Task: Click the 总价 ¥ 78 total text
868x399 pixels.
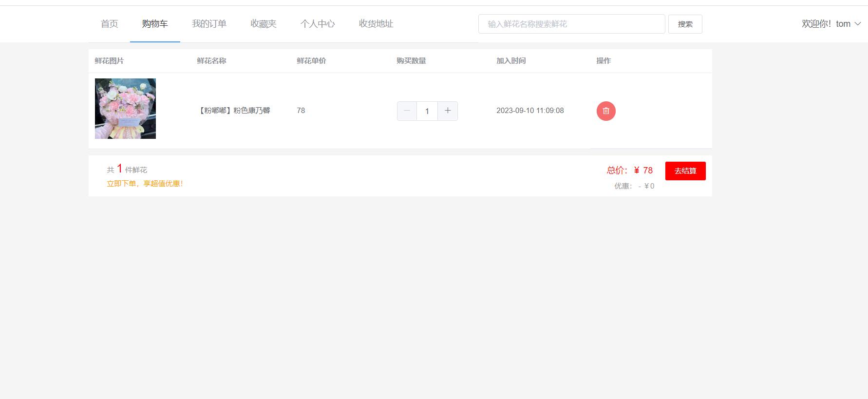Action: (x=629, y=171)
